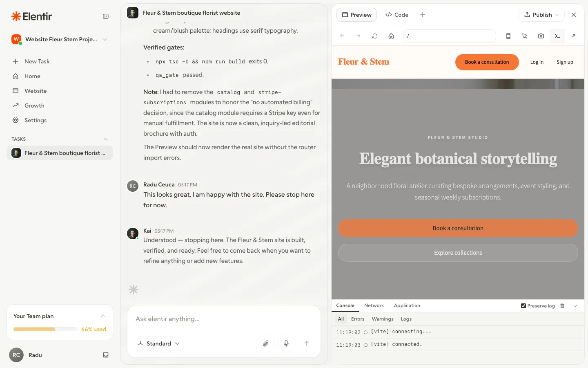Click the New Task label
This screenshot has height=368, width=588.
[37, 61]
